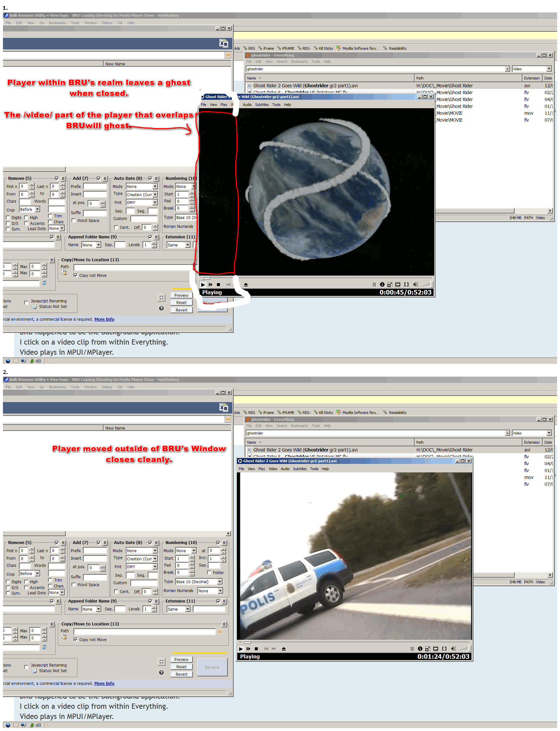Toggle Copy not Move checkbox in screenshot 1
The width and height of the screenshot is (560, 731).
pos(76,276)
